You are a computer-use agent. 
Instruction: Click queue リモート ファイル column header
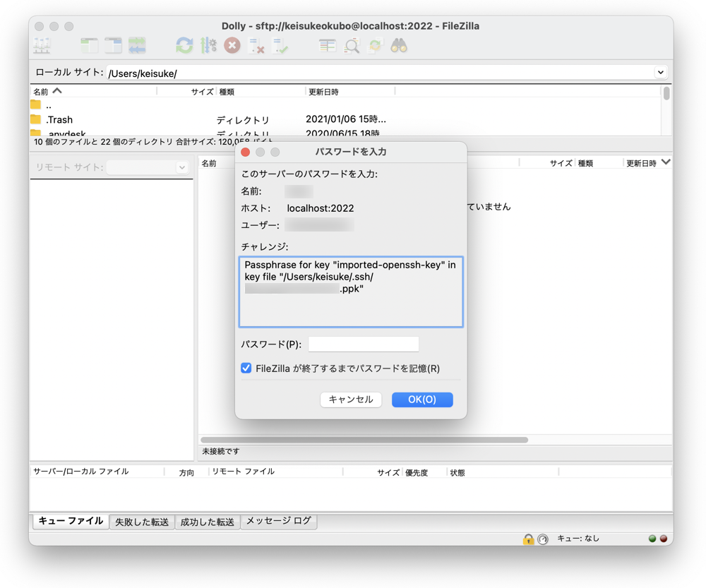275,472
